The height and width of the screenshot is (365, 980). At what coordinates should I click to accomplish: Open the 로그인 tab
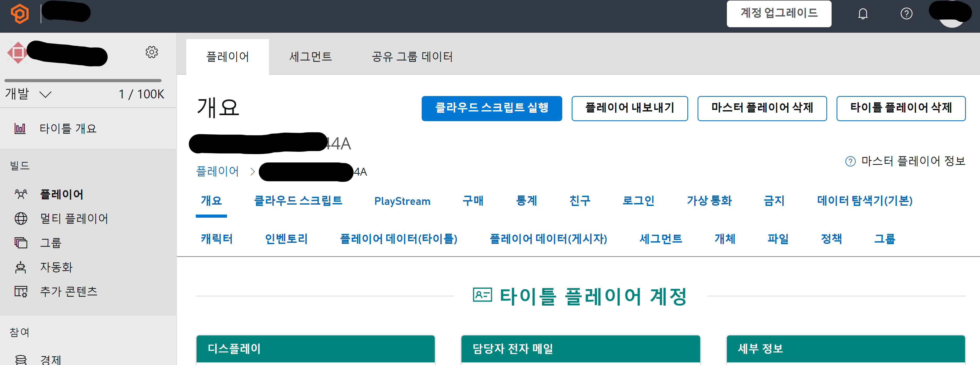(638, 201)
